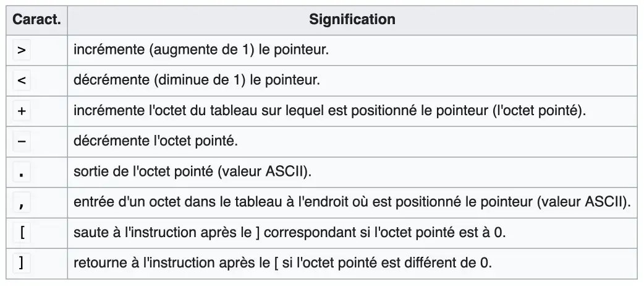
Task: Click description starting 'entrée d'un octet'
Action: click(352, 202)
